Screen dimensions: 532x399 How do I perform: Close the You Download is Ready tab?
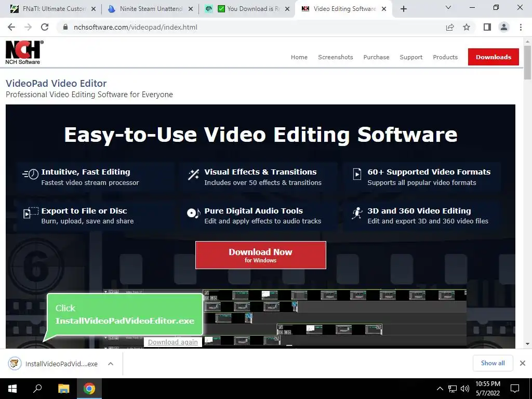287,9
